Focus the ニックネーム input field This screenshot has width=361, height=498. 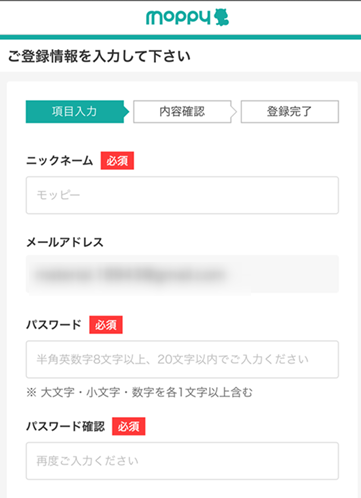tap(182, 195)
